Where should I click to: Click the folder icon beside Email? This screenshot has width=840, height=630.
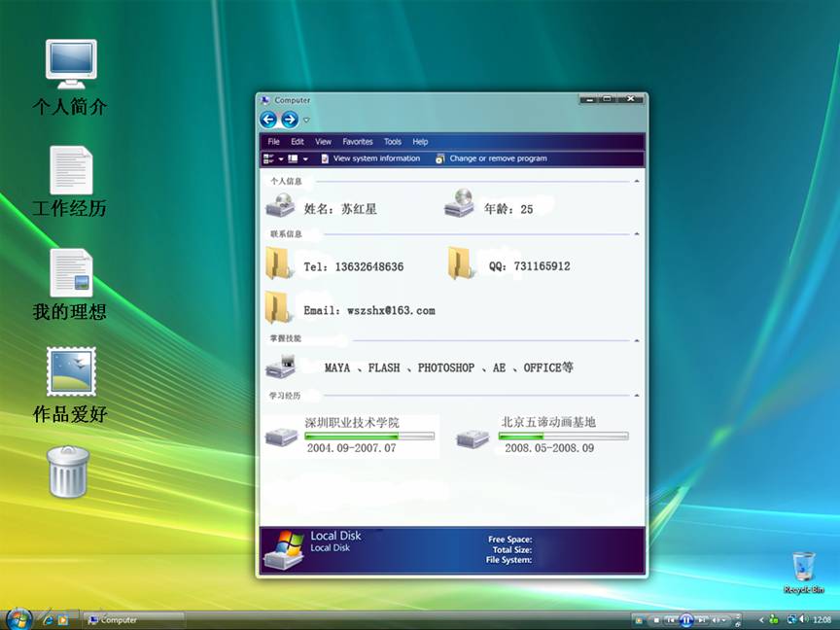279,307
